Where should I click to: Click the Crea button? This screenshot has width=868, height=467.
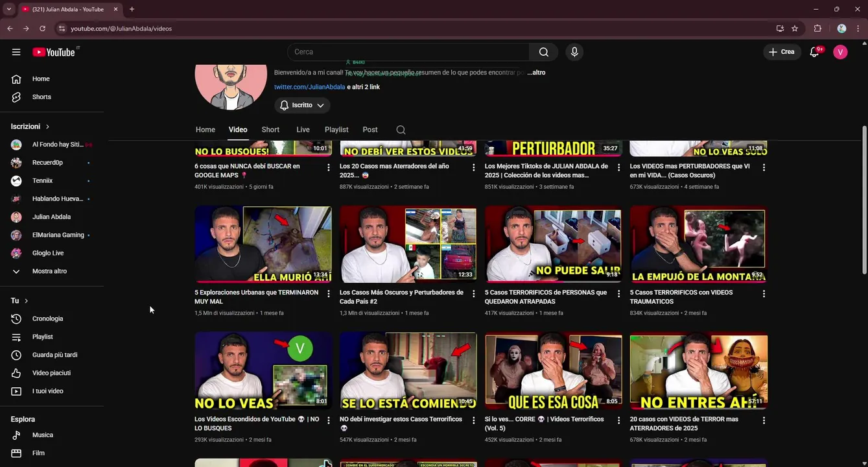782,52
